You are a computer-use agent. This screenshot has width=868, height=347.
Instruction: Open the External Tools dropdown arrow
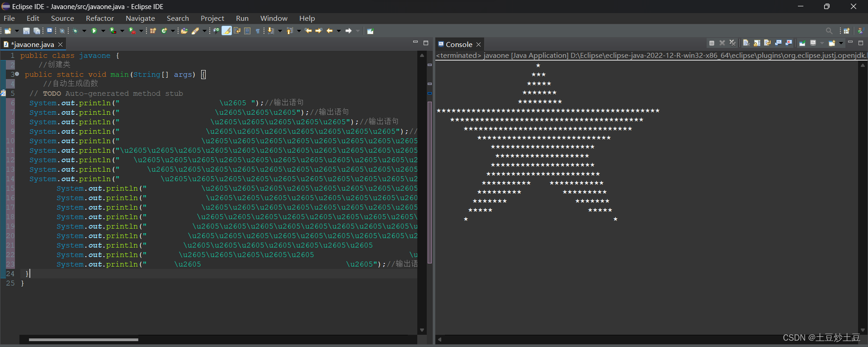click(x=141, y=31)
